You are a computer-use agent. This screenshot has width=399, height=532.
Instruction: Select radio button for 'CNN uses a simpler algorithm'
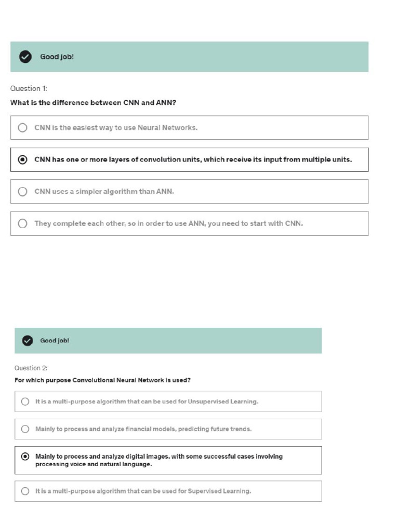[x=22, y=192]
